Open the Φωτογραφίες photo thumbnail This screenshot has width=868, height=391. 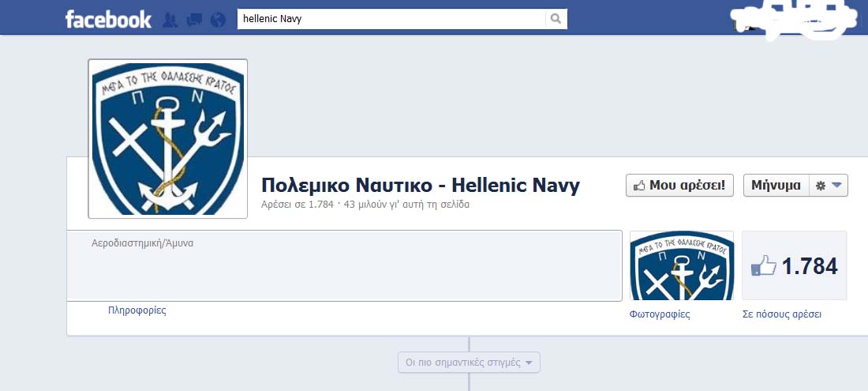[x=682, y=265]
